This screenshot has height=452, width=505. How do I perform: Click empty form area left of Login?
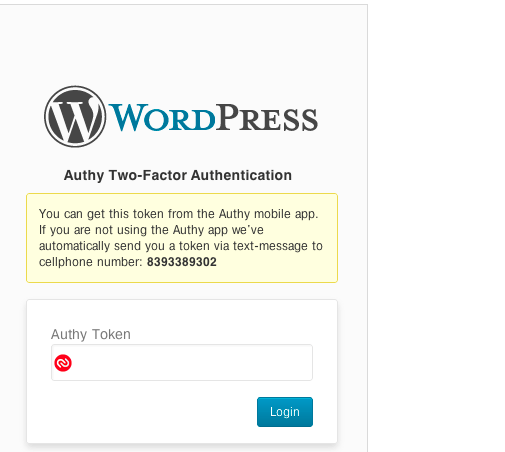[x=150, y=412]
